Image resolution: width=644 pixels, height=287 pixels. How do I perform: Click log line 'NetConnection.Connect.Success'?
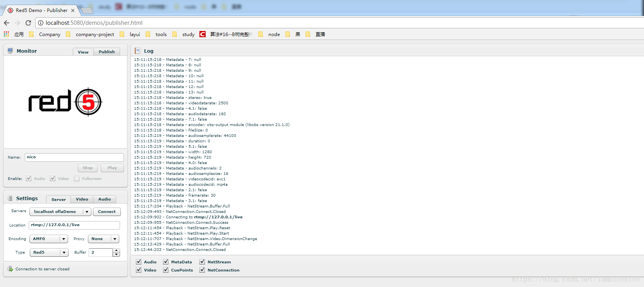[181, 223]
